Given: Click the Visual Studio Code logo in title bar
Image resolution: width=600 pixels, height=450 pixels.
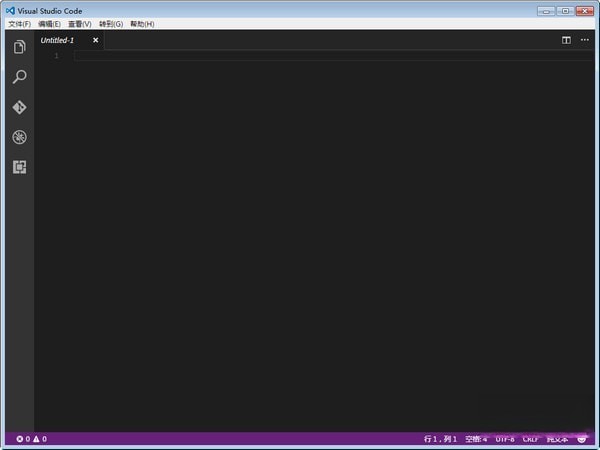Looking at the screenshot, I should 10,11.
